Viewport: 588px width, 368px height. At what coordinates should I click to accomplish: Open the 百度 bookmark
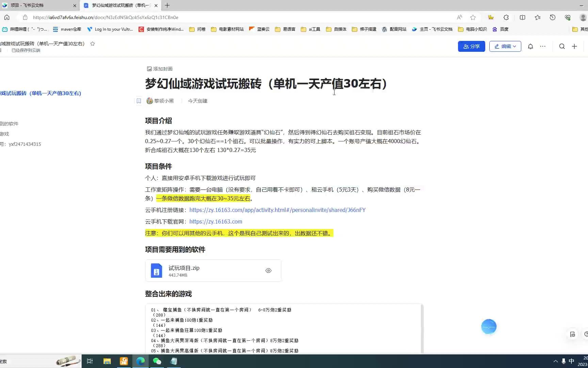500,29
